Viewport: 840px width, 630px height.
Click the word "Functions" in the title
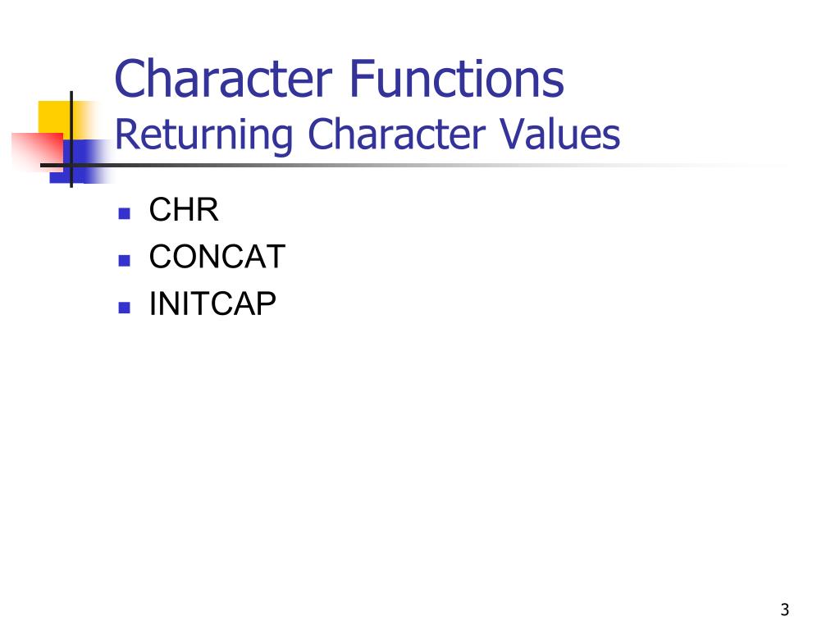[457, 79]
